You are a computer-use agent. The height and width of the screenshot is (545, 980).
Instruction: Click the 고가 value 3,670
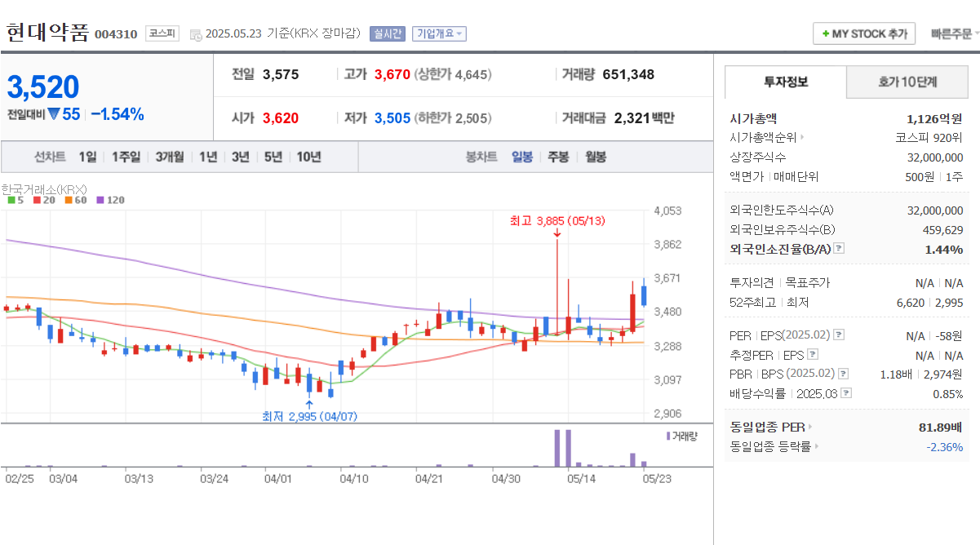pyautogui.click(x=392, y=74)
